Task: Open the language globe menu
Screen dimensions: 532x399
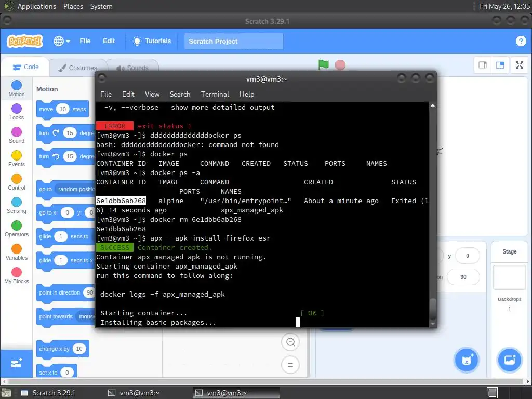Action: [x=61, y=41]
